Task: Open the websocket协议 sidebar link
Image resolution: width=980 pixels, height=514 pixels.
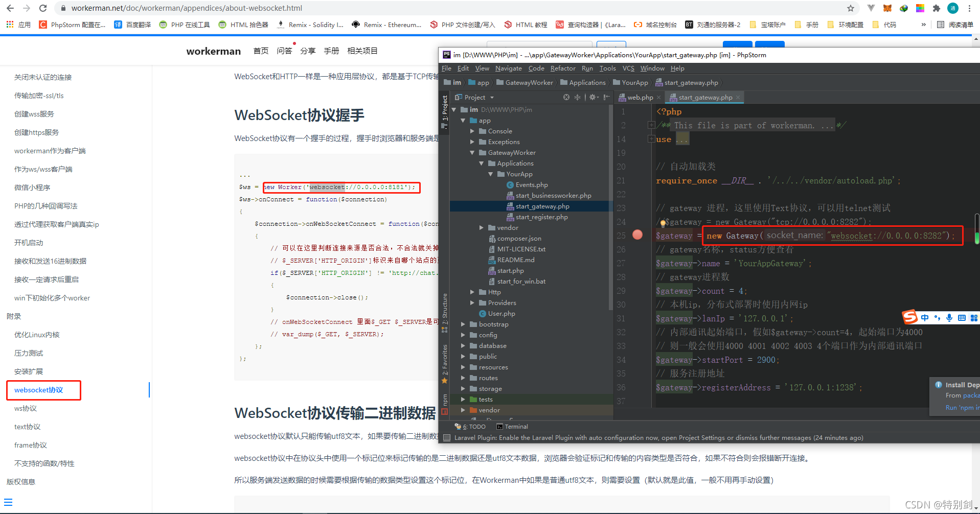Action: click(39, 390)
